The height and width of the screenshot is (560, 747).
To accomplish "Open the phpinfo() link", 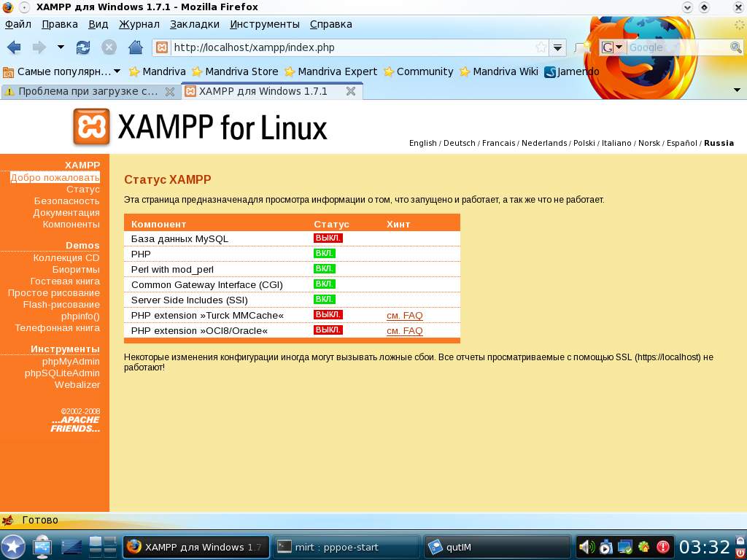I will (x=80, y=316).
